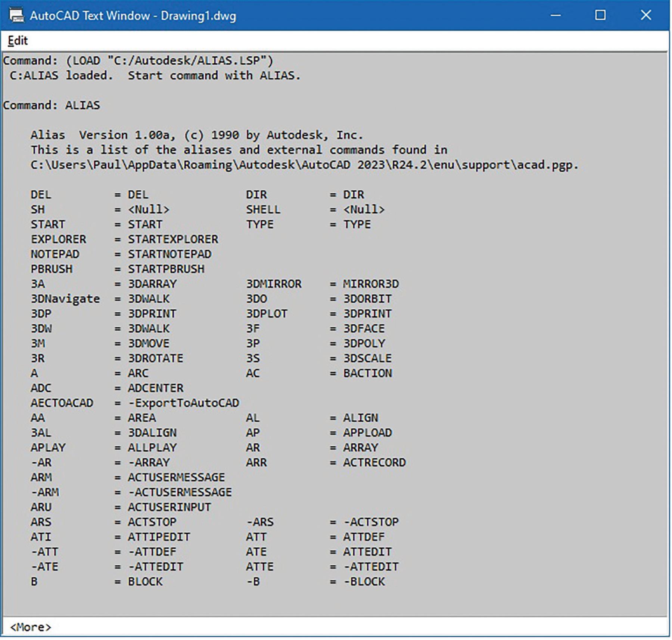Viewport: 672px width, 640px height.
Task: Click the ATTE alias
Action: [260, 567]
